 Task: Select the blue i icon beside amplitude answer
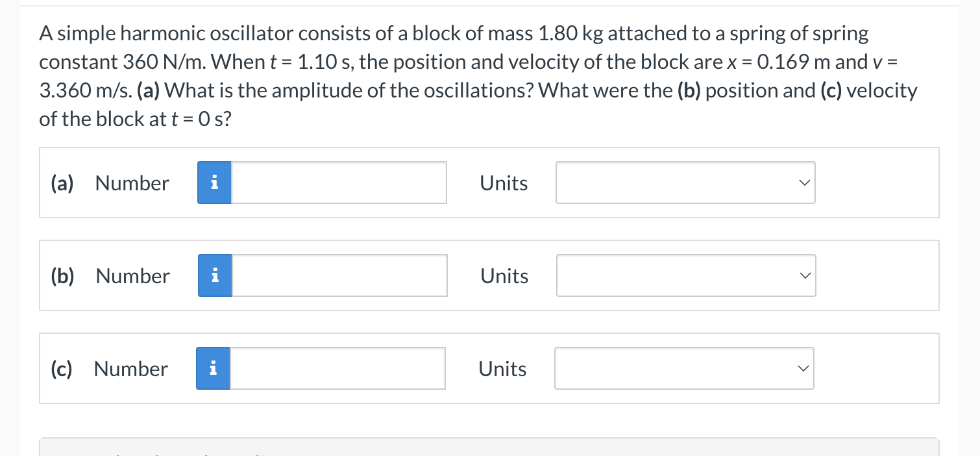214,183
